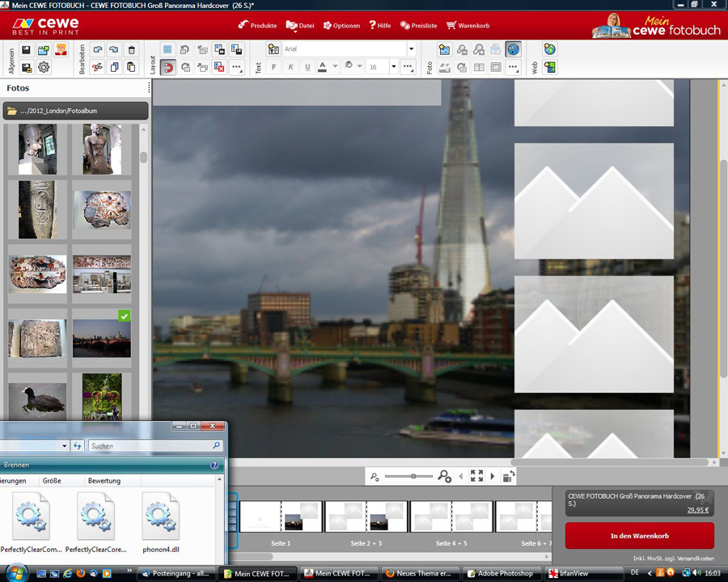Click the undo arrow in Bearbeiten
The width and height of the screenshot is (728, 582).
[97, 50]
